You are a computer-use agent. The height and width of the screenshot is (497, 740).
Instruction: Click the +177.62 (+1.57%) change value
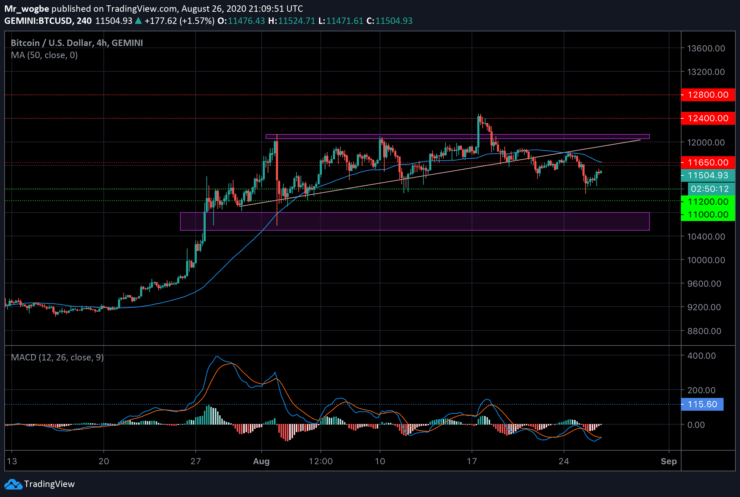click(179, 21)
